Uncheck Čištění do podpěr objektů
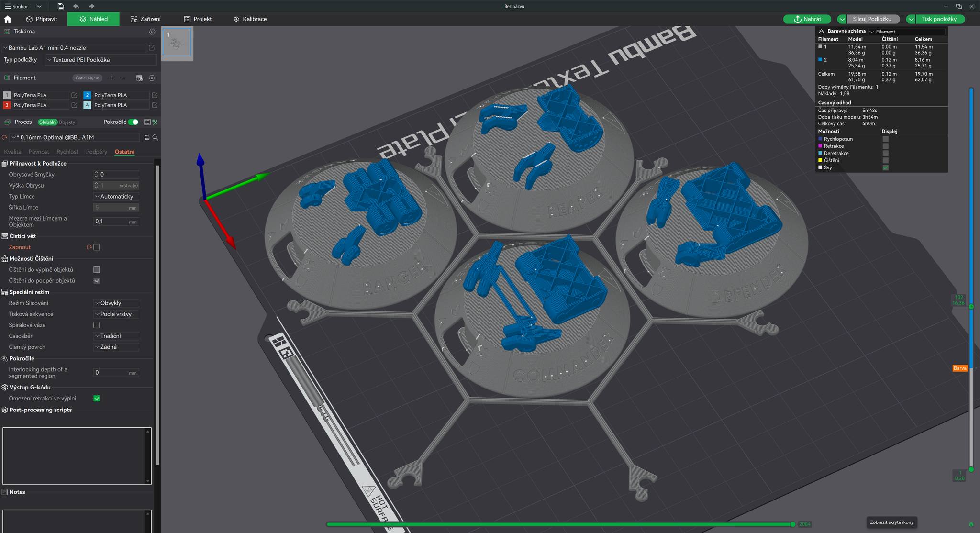Image resolution: width=980 pixels, height=533 pixels. point(97,281)
